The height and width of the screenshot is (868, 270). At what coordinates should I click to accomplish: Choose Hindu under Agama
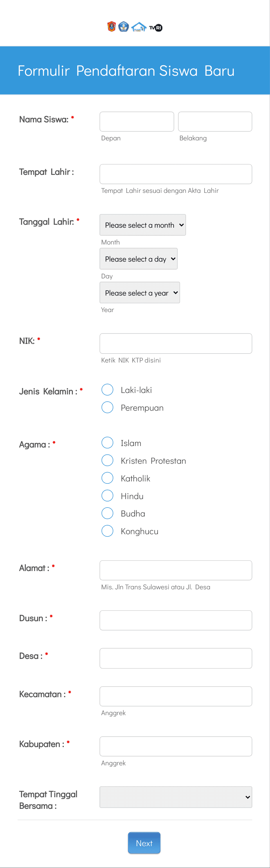(107, 496)
